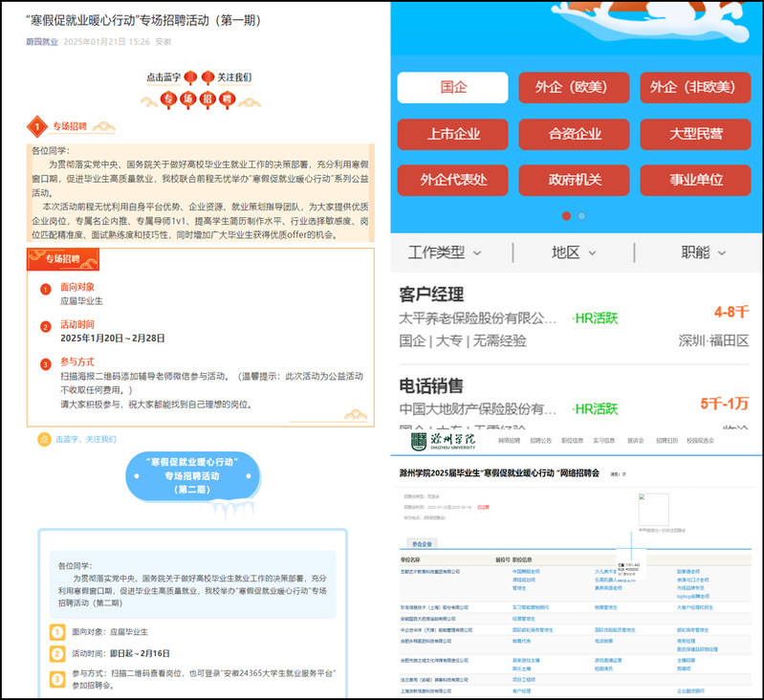
Task: Select the 外企（欧美） category button
Action: point(574,88)
